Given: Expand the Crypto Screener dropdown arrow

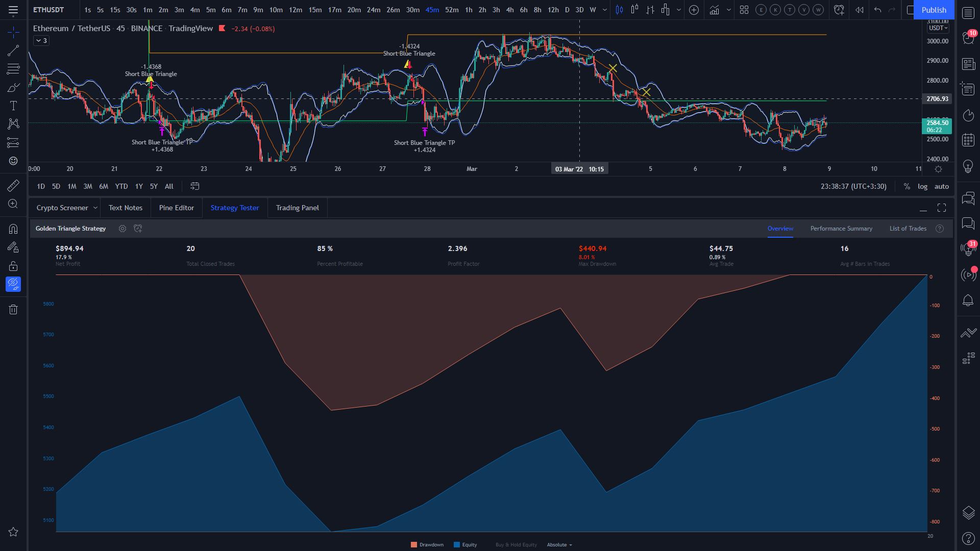Looking at the screenshot, I should (95, 208).
